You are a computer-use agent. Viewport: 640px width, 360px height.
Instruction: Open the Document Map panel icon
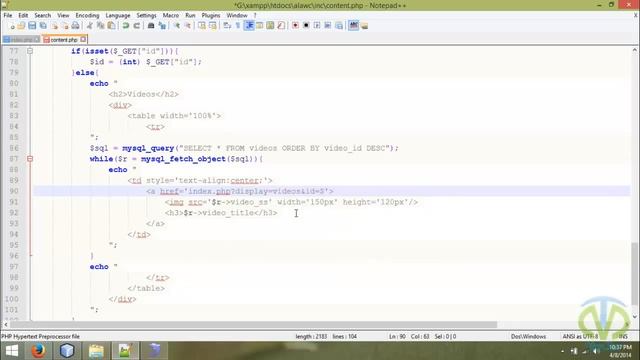[270, 26]
